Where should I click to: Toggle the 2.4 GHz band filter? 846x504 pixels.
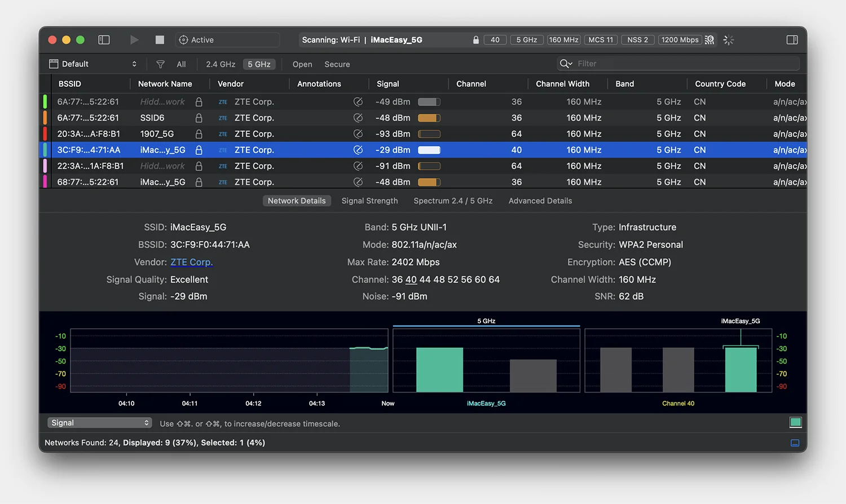click(221, 64)
